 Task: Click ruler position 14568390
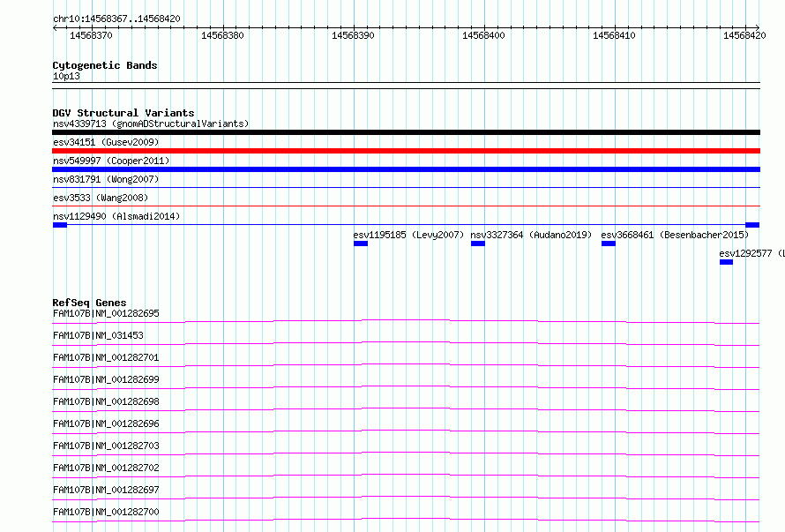pos(353,35)
